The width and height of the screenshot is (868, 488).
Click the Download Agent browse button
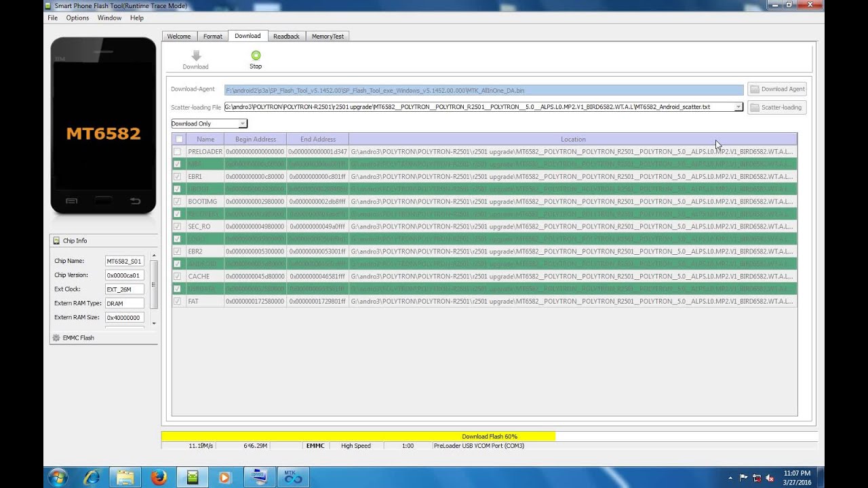778,89
